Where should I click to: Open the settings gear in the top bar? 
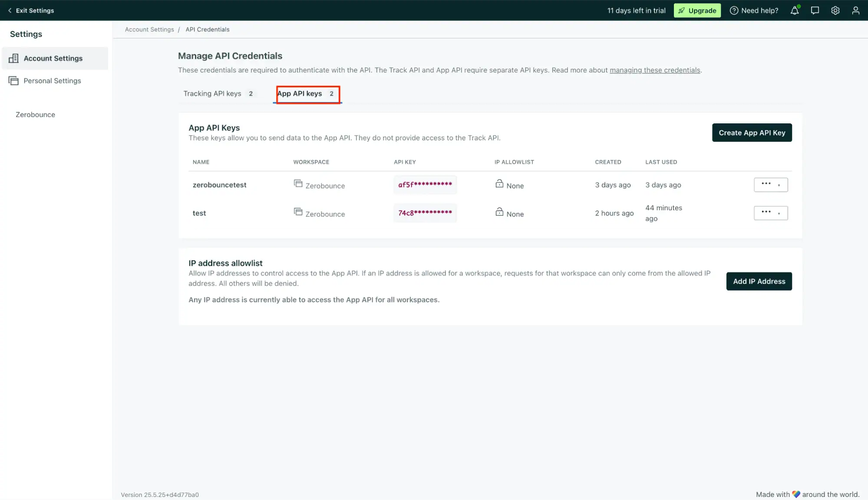(835, 10)
